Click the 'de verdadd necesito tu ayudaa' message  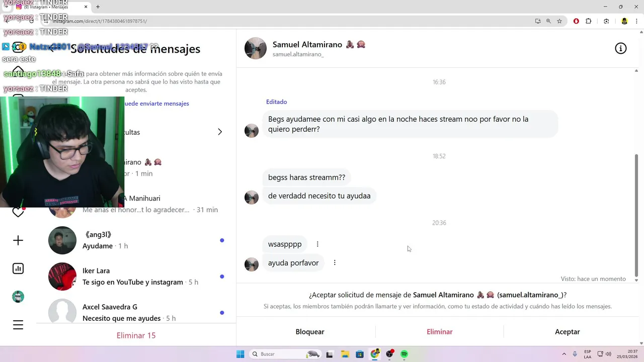[x=319, y=196]
